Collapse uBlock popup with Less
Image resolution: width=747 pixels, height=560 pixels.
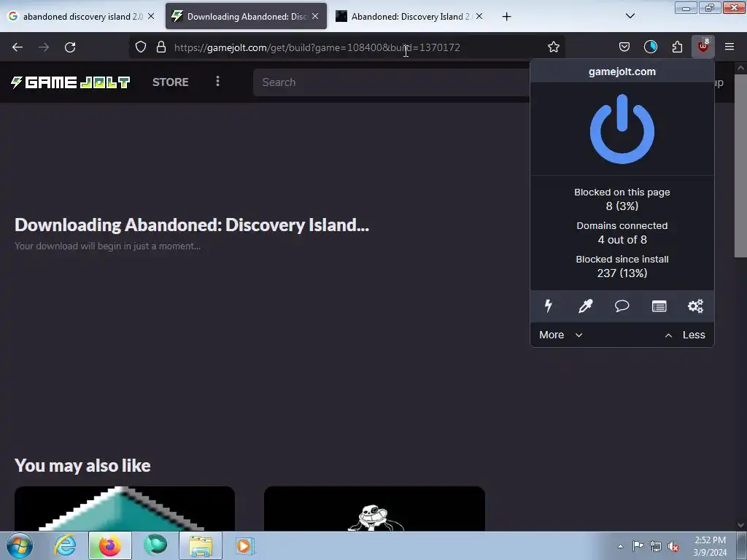(684, 335)
